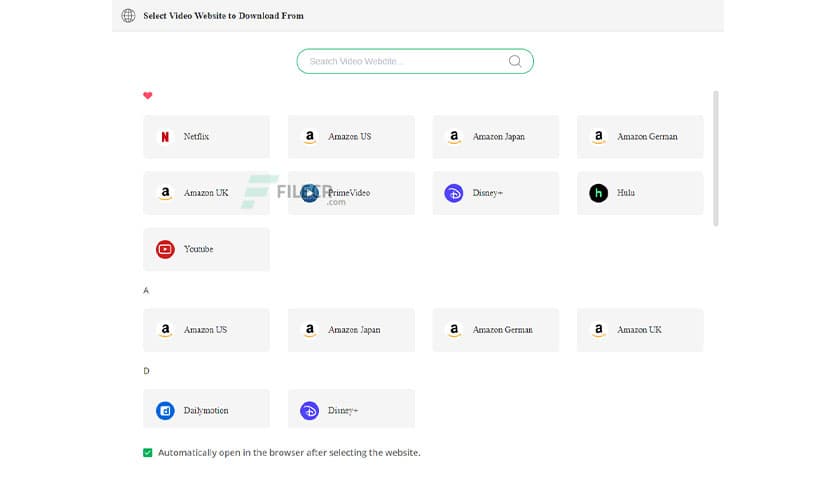Click the Netflix logo icon
This screenshot has width=836, height=484.
[165, 137]
